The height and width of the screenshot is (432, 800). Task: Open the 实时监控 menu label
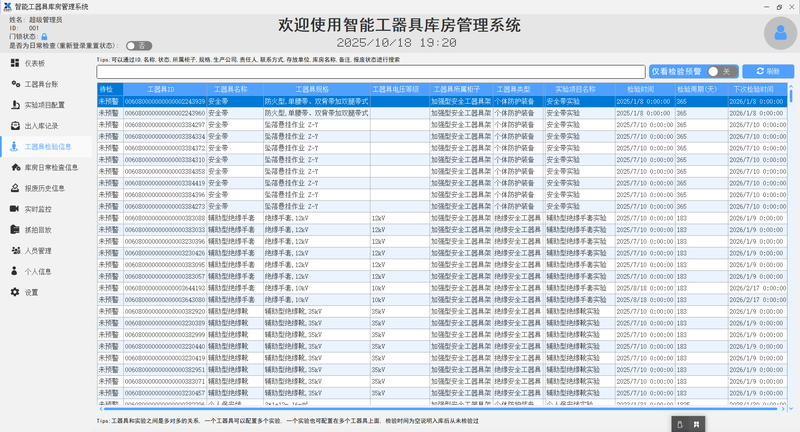tap(38, 209)
